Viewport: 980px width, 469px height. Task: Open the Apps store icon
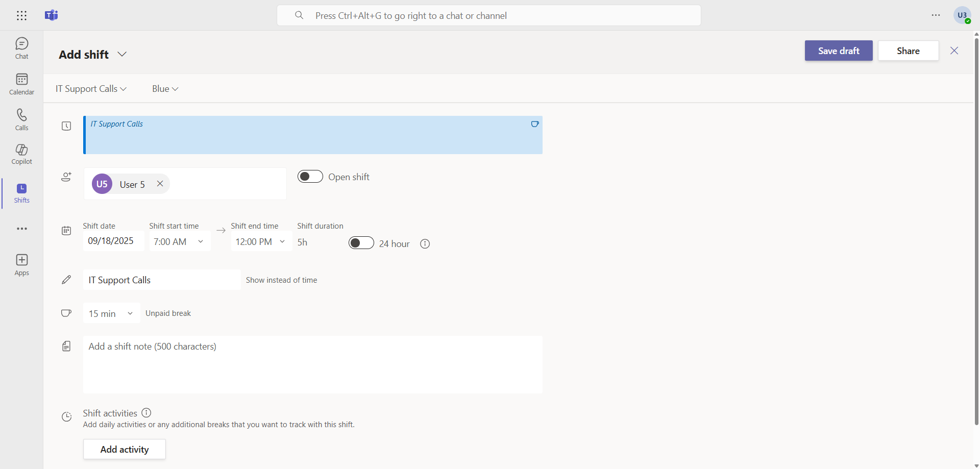pyautogui.click(x=21, y=265)
